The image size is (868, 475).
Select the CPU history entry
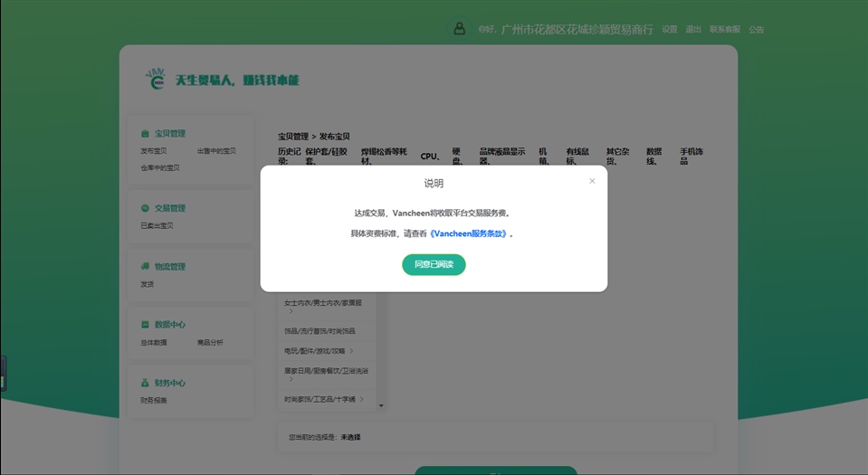tap(430, 157)
